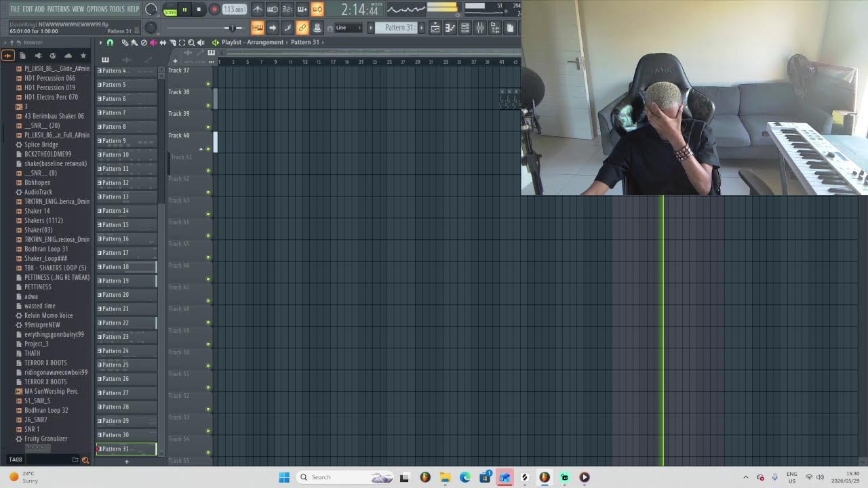This screenshot has height=488, width=868.
Task: Open Microsoft Edge from the taskbar
Action: click(465, 477)
